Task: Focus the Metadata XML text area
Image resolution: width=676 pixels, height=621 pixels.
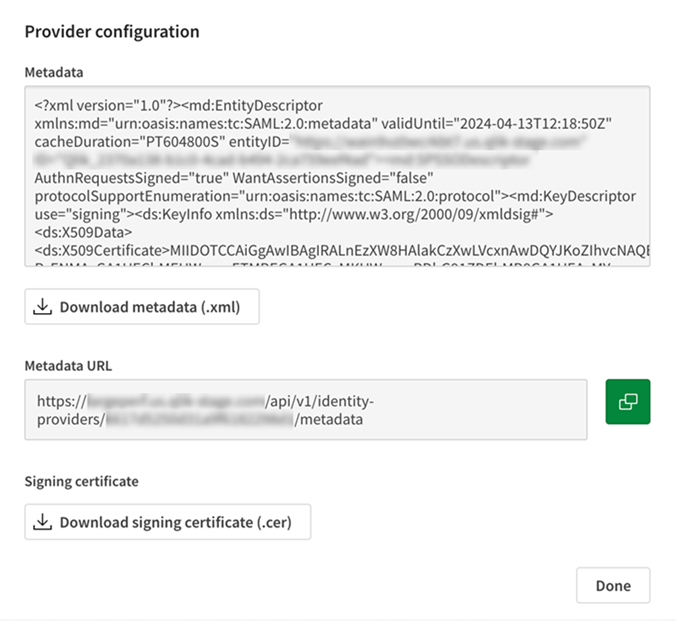Action: [337, 176]
